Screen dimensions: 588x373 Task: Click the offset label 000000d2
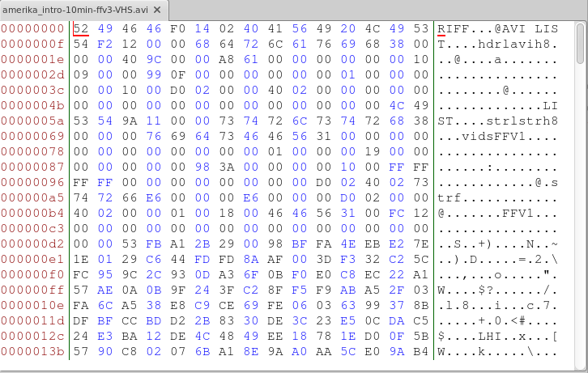click(x=34, y=244)
